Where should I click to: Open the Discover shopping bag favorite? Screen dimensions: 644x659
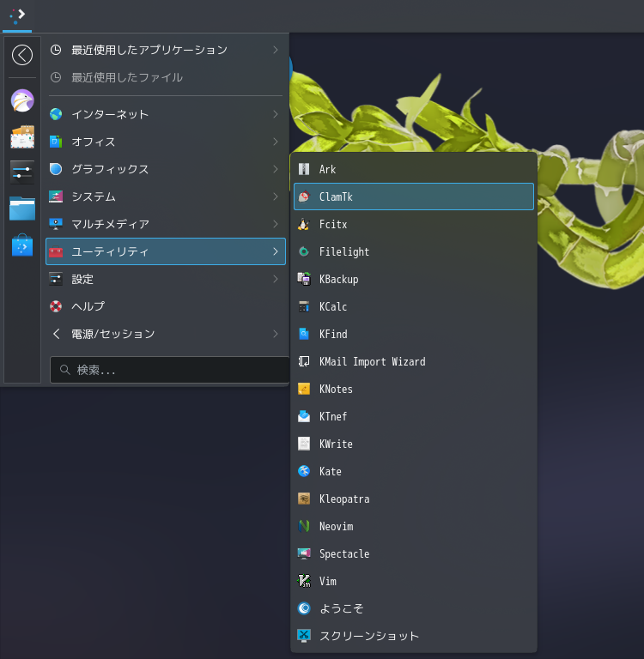click(22, 245)
